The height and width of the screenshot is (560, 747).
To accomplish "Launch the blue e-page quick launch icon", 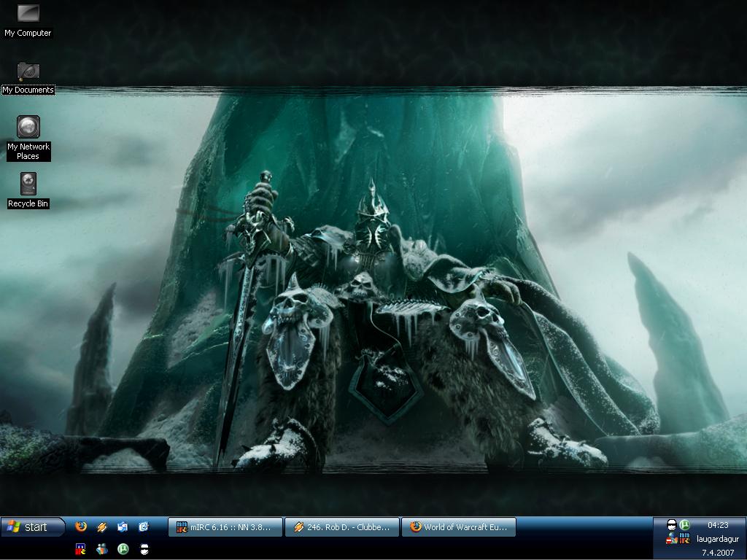I will (144, 526).
